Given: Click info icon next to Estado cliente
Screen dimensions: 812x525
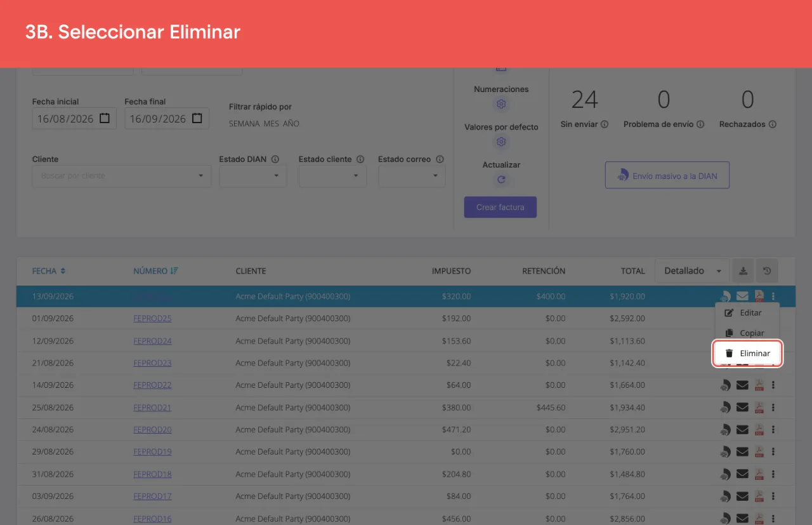Looking at the screenshot, I should coord(360,159).
